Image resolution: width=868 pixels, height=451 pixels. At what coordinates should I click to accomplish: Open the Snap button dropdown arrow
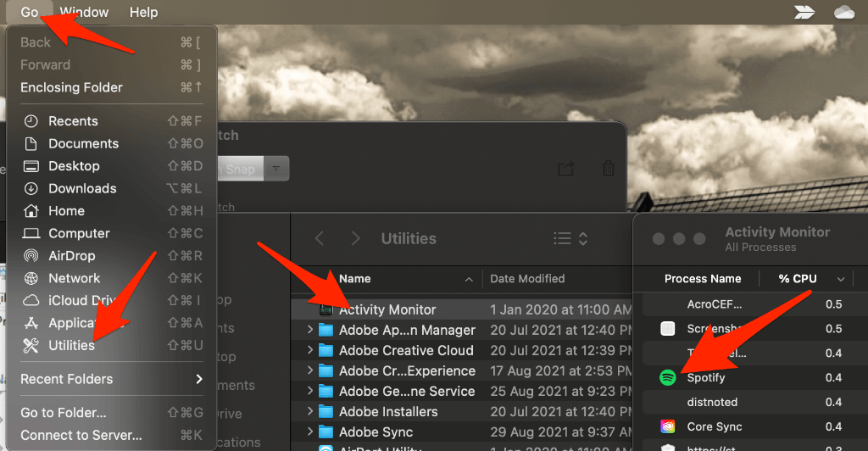coord(275,169)
